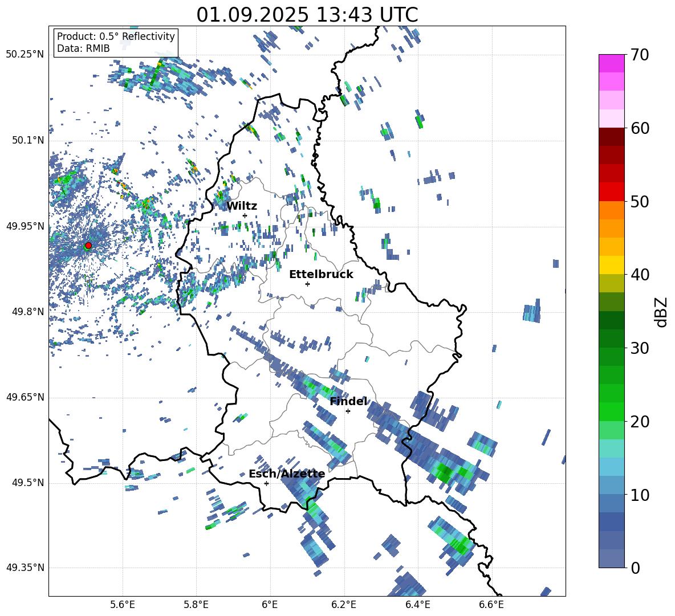Click the 5.6°E longitude label
Image resolution: width=675 pixels, height=616 pixels.
123,605
